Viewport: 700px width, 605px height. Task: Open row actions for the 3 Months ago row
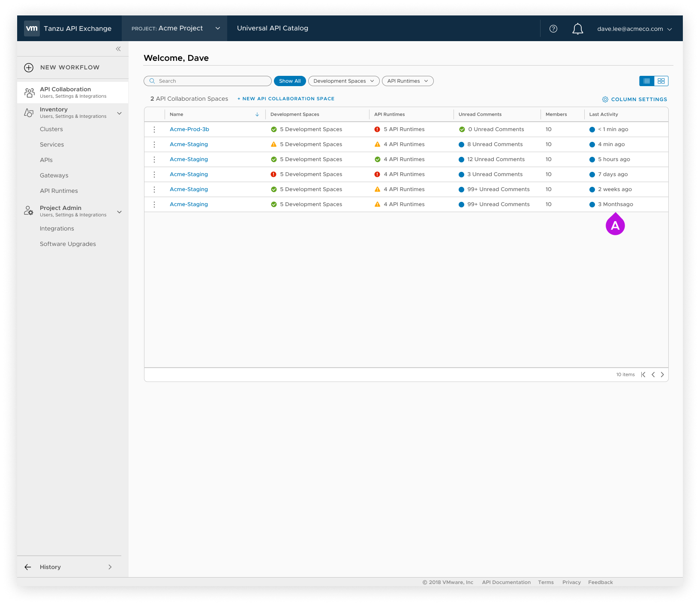[154, 204]
